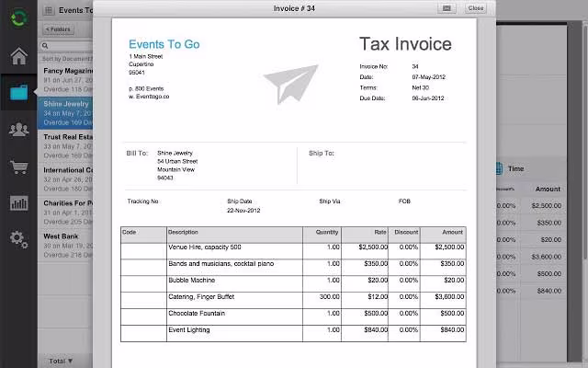Click the terms value Net 30
The width and height of the screenshot is (588, 368).
tap(421, 87)
